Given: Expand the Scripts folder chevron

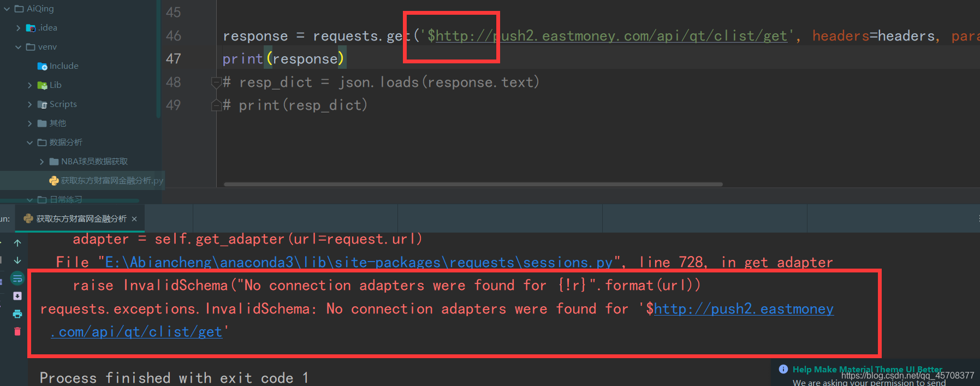Looking at the screenshot, I should [30, 104].
